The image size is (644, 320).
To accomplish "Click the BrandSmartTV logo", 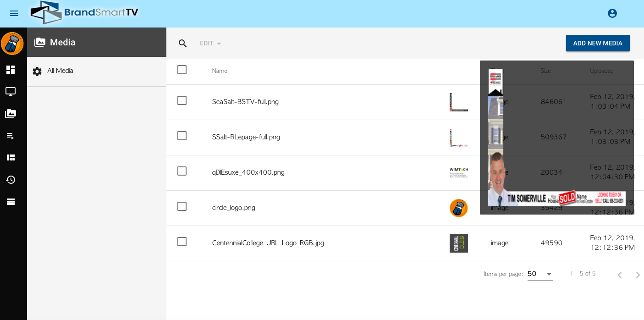I will point(85,12).
